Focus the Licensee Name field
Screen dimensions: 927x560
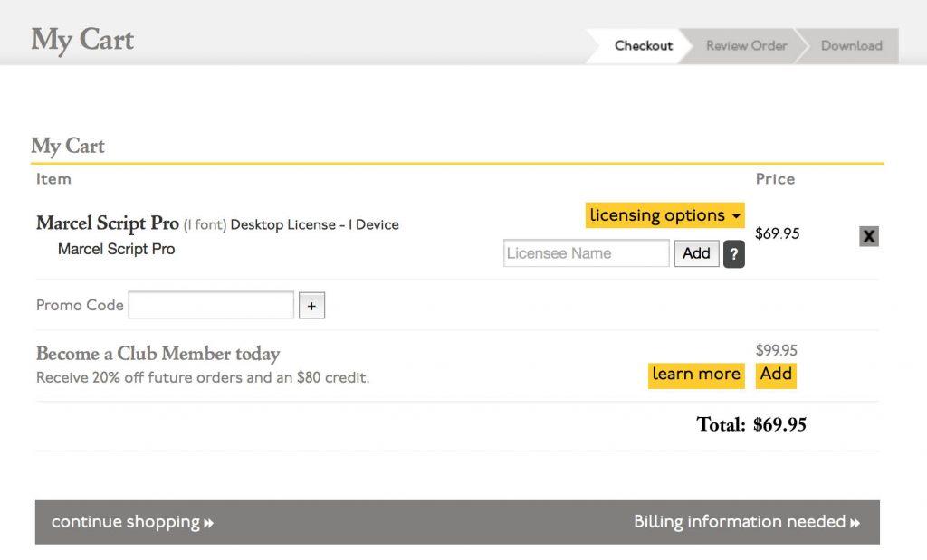[586, 252]
